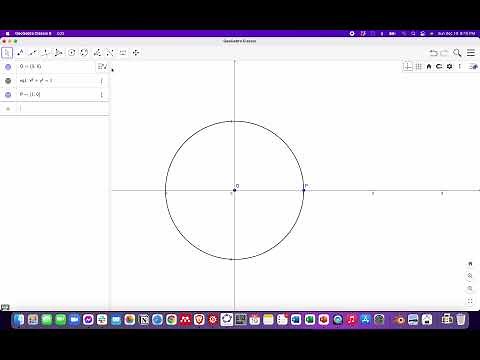Open the views toggle button
Screen dimensions: 480x360
point(473,67)
